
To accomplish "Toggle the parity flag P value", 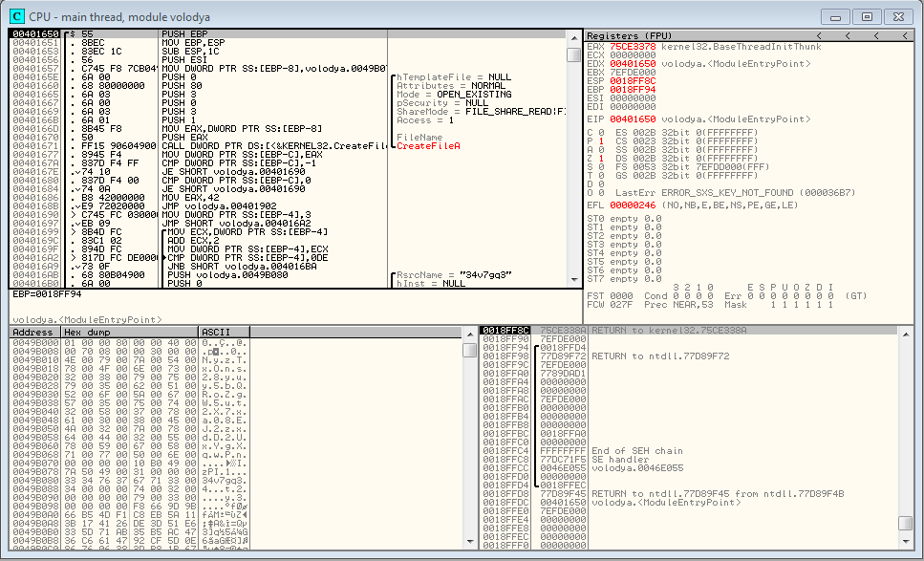I will (601, 140).
